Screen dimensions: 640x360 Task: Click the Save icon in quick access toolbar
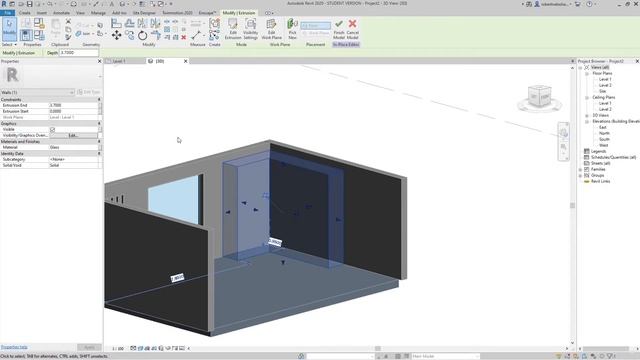[29, 4]
